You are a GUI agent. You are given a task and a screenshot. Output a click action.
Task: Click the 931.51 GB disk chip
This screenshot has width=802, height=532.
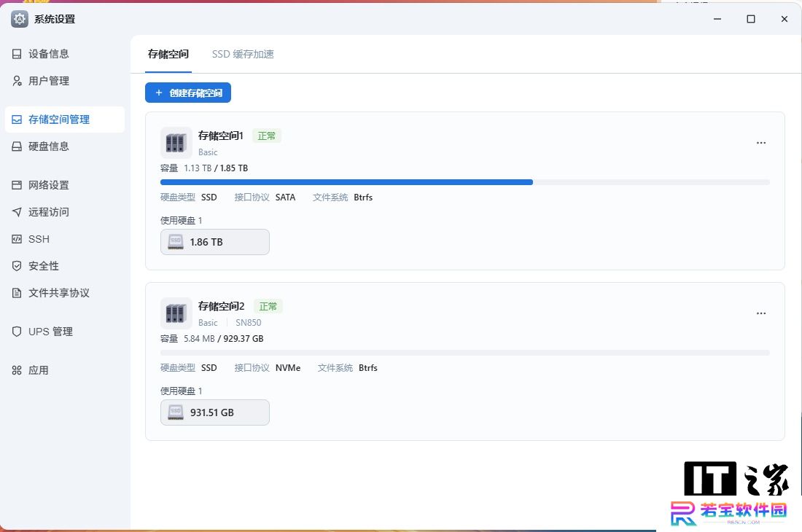pyautogui.click(x=215, y=412)
